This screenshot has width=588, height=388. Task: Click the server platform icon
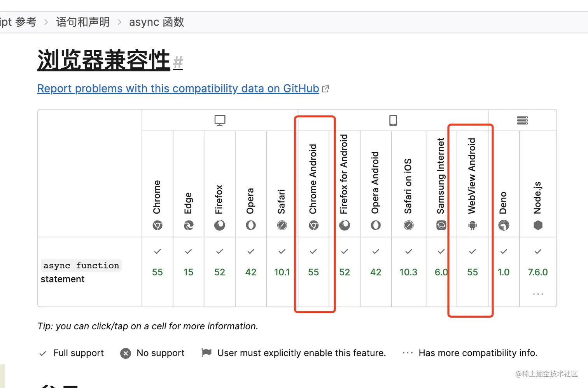pyautogui.click(x=522, y=120)
